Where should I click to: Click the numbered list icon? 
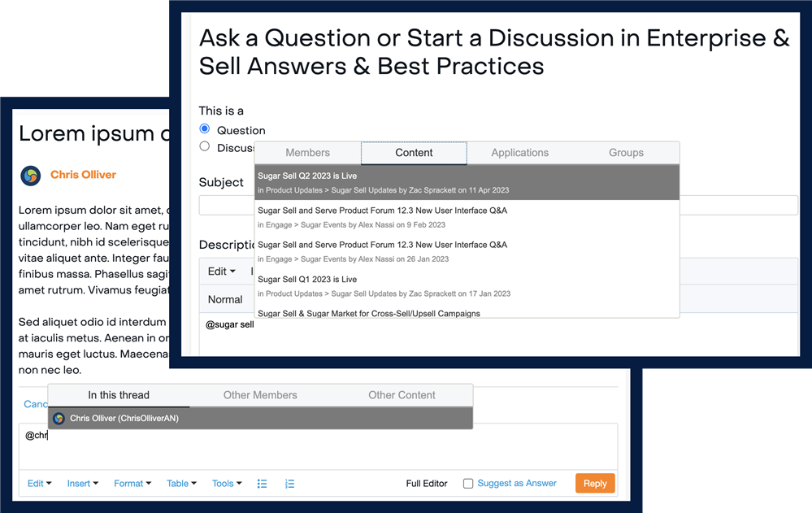coord(289,484)
